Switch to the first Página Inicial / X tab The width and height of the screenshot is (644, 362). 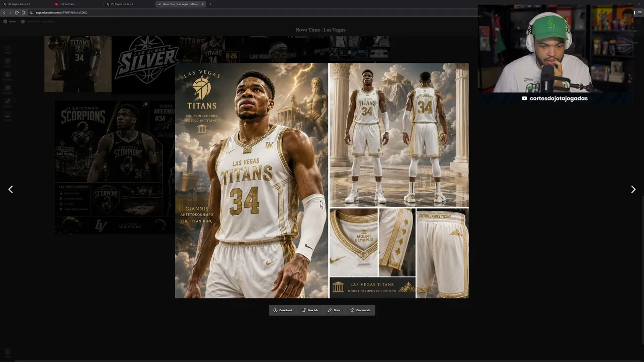pos(25,4)
